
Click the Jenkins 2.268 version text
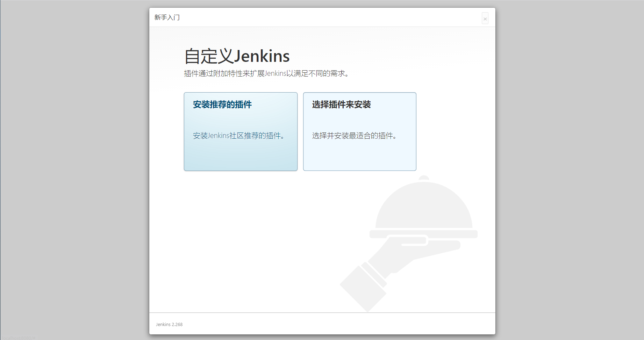point(169,325)
